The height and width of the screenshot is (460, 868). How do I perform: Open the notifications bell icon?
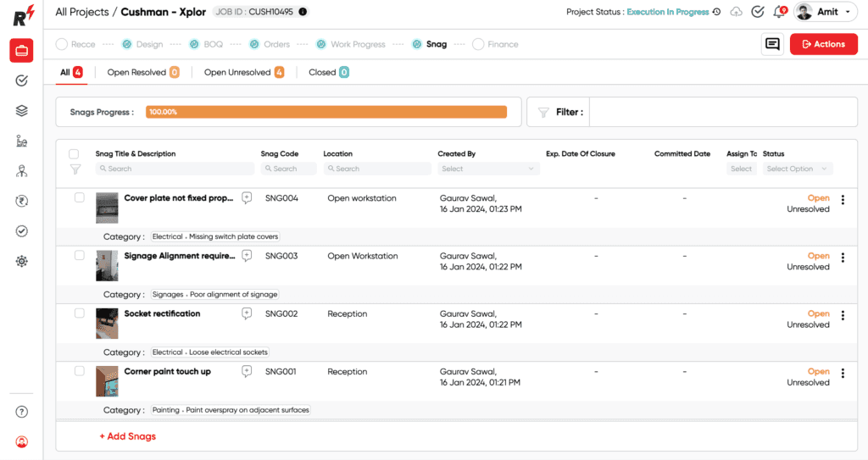click(x=779, y=12)
